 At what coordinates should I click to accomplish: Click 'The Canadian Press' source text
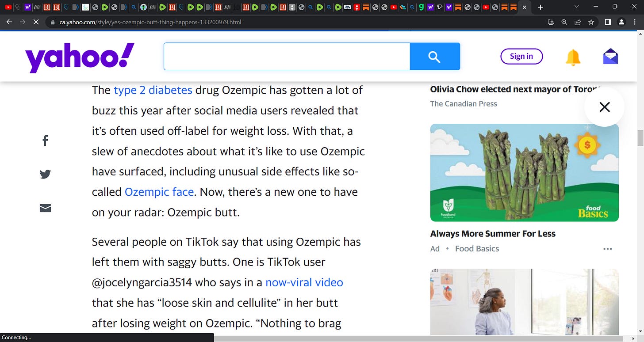pos(464,104)
